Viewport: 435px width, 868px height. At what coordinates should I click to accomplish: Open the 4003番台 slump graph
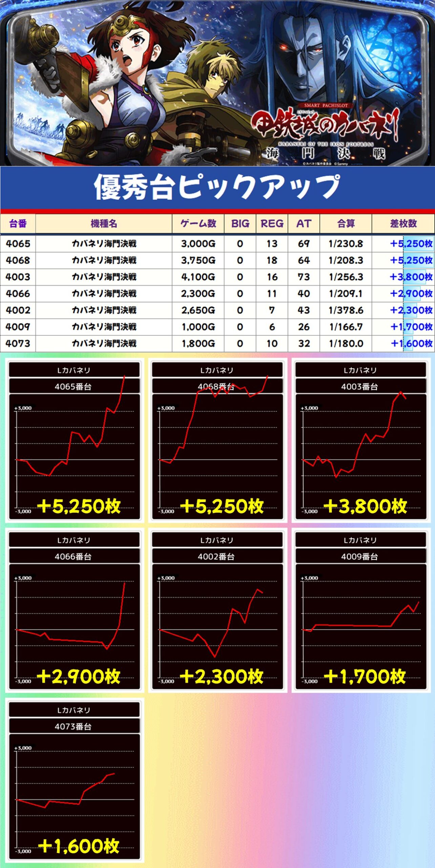pyautogui.click(x=360, y=441)
